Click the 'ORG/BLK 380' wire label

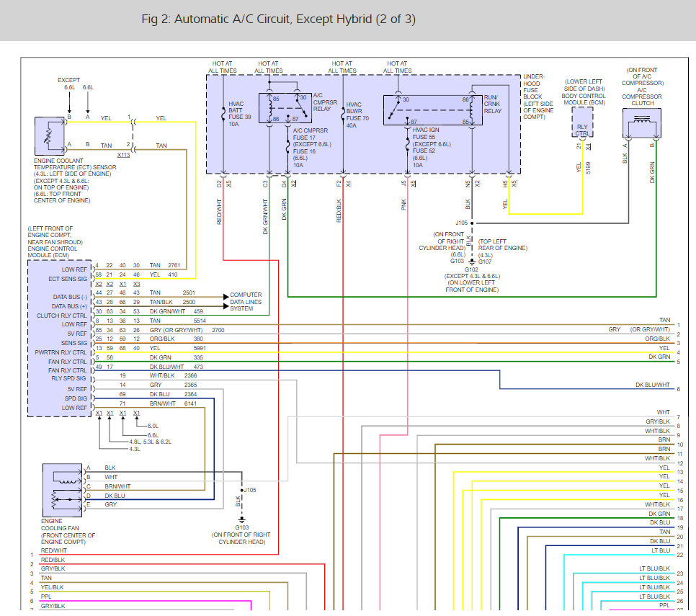point(177,339)
